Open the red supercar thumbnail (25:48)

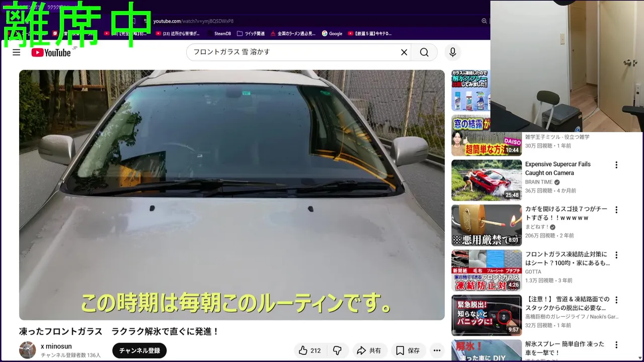point(487,180)
